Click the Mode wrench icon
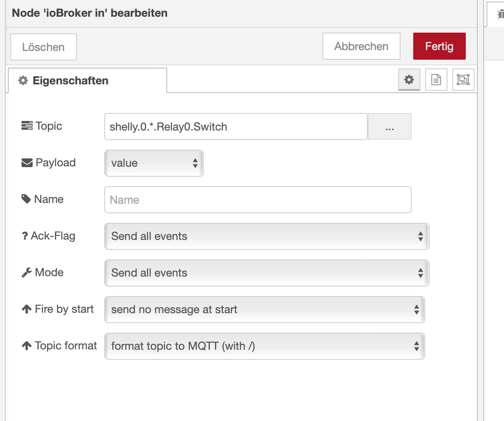Image resolution: width=504 pixels, height=421 pixels. pyautogui.click(x=27, y=273)
